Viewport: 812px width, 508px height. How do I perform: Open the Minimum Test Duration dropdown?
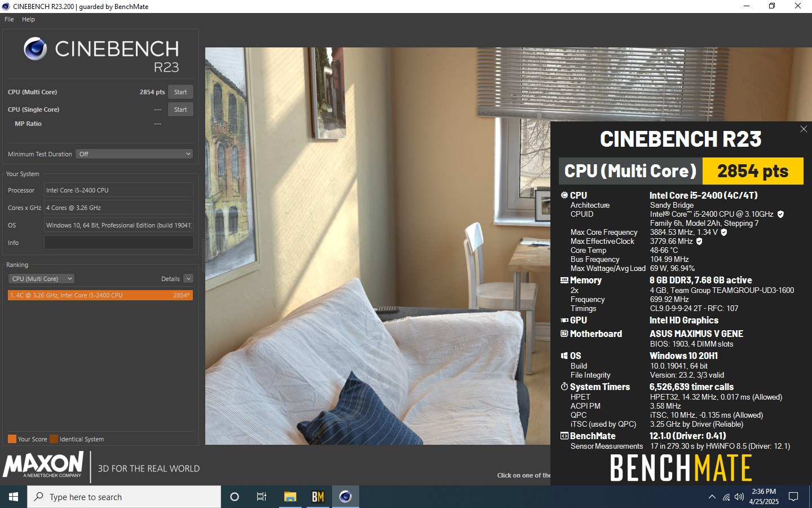tap(134, 154)
